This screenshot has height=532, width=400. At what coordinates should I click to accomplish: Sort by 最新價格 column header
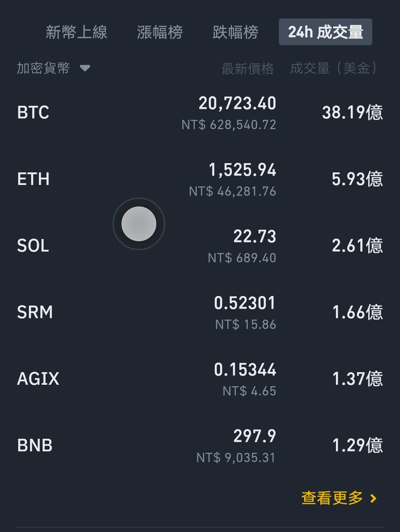247,68
